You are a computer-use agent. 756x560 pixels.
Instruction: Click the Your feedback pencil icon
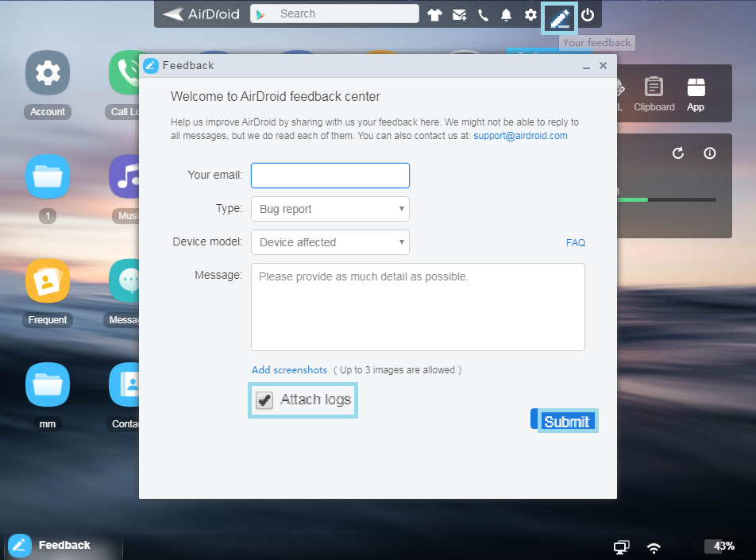[x=560, y=17]
